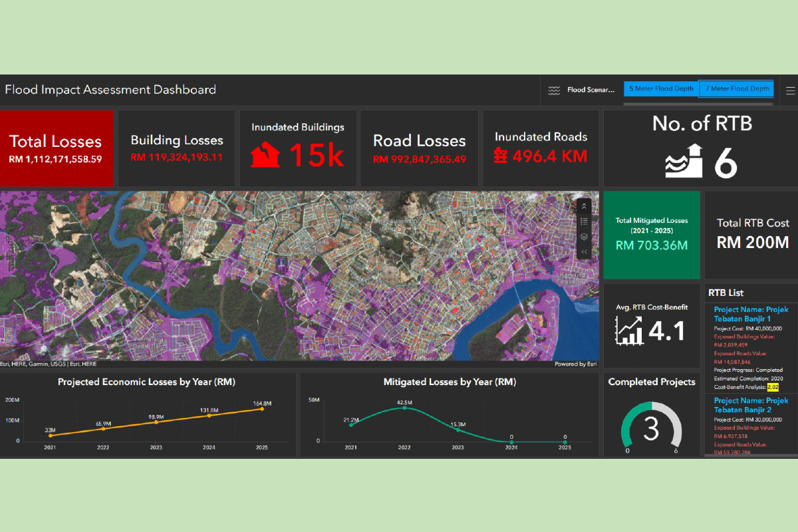This screenshot has width=798, height=532.
Task: Collapse map toolbar with double left-chevron
Action: [x=584, y=252]
